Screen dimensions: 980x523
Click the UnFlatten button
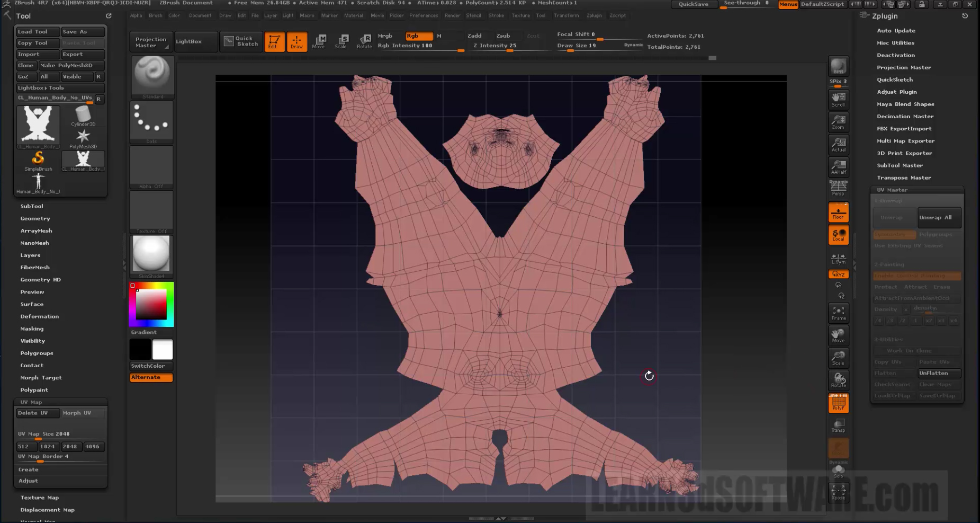[x=939, y=373]
